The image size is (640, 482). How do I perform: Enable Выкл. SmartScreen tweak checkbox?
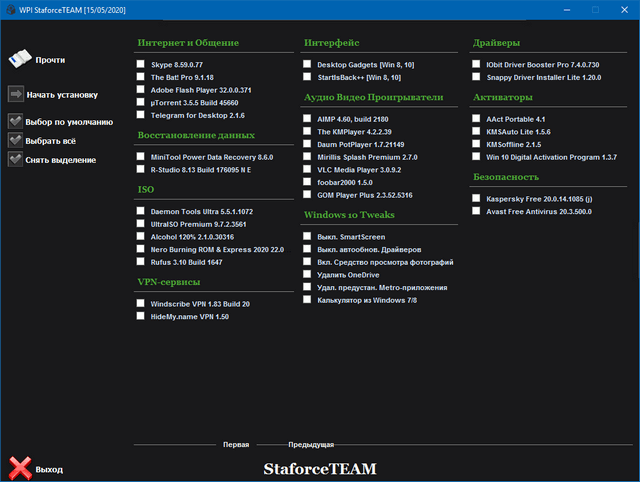[x=307, y=236]
